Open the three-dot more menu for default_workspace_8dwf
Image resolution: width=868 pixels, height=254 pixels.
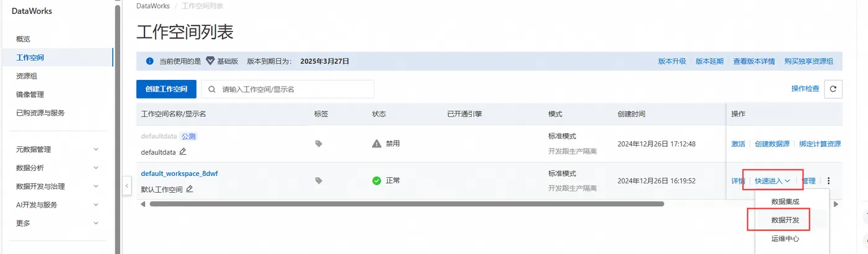[x=828, y=181]
